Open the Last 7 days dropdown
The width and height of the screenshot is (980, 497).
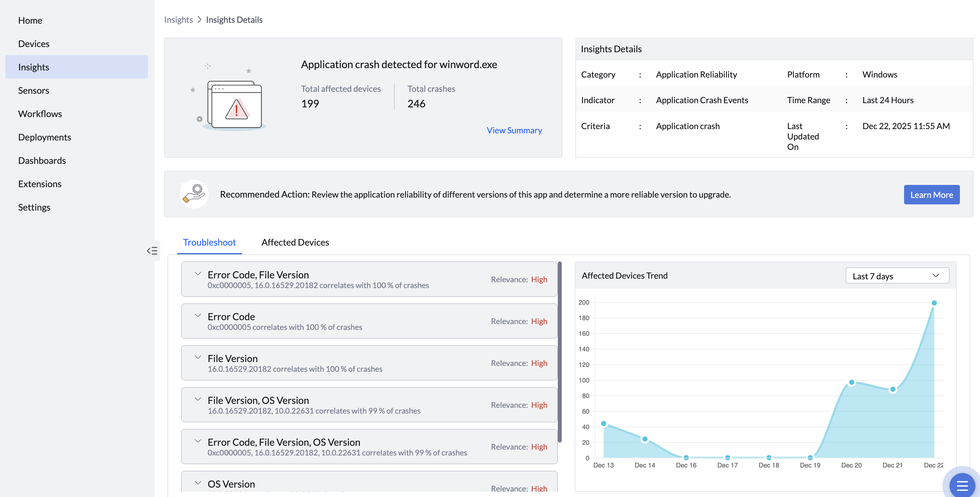[897, 276]
